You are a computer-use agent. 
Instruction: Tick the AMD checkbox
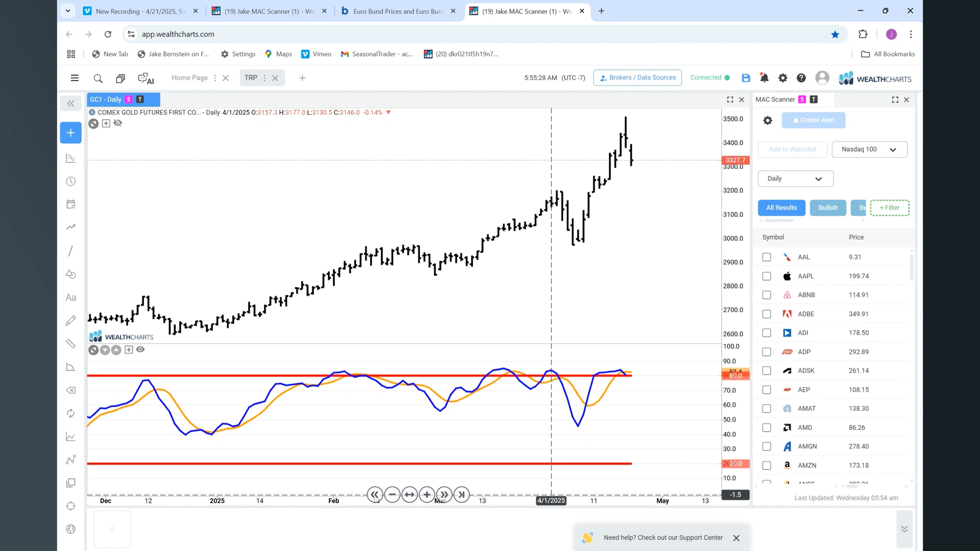767,428
